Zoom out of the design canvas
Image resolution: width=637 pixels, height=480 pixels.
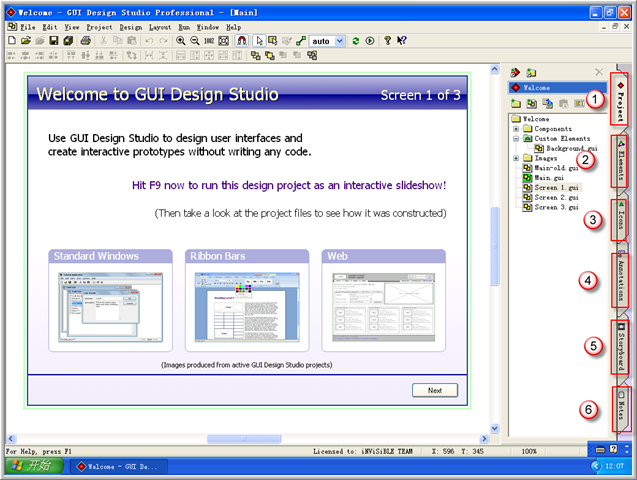pyautogui.click(x=195, y=41)
